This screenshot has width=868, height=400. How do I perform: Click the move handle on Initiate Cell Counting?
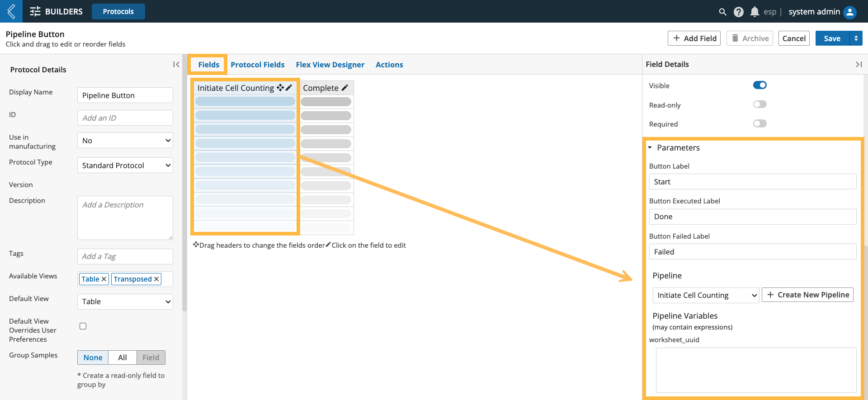point(280,88)
